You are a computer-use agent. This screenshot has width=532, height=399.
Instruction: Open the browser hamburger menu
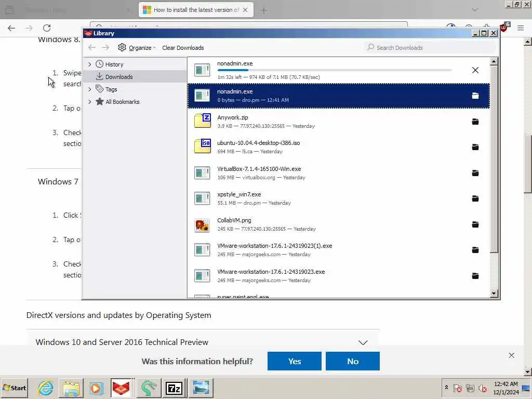pos(521,28)
